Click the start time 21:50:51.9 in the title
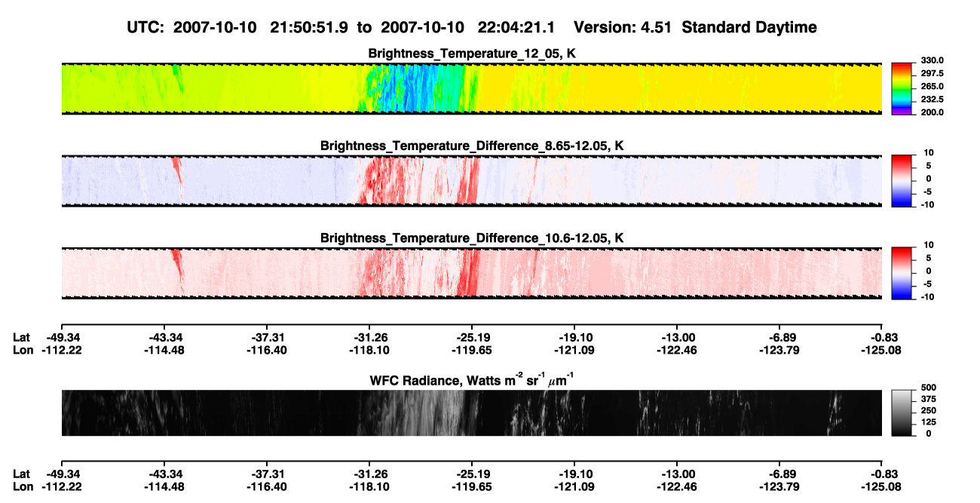 point(308,27)
